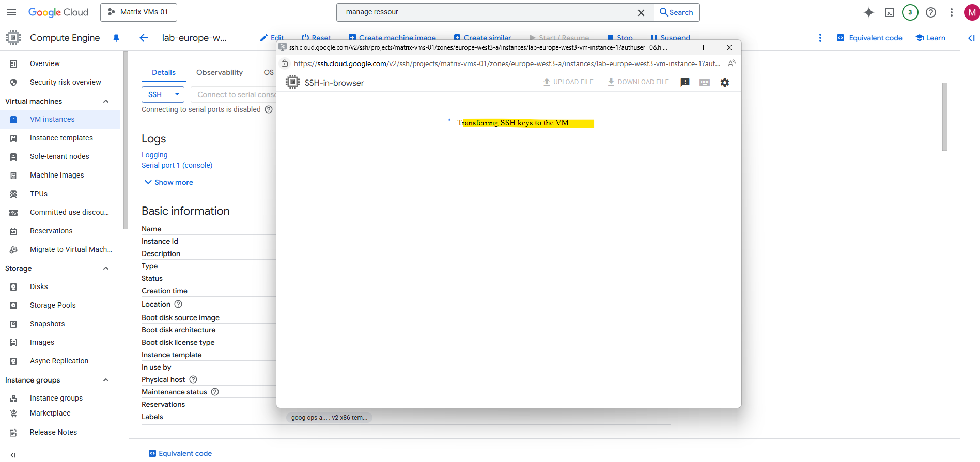The image size is (980, 462).
Task: Open Reservations page in the sidebar
Action: 51,231
